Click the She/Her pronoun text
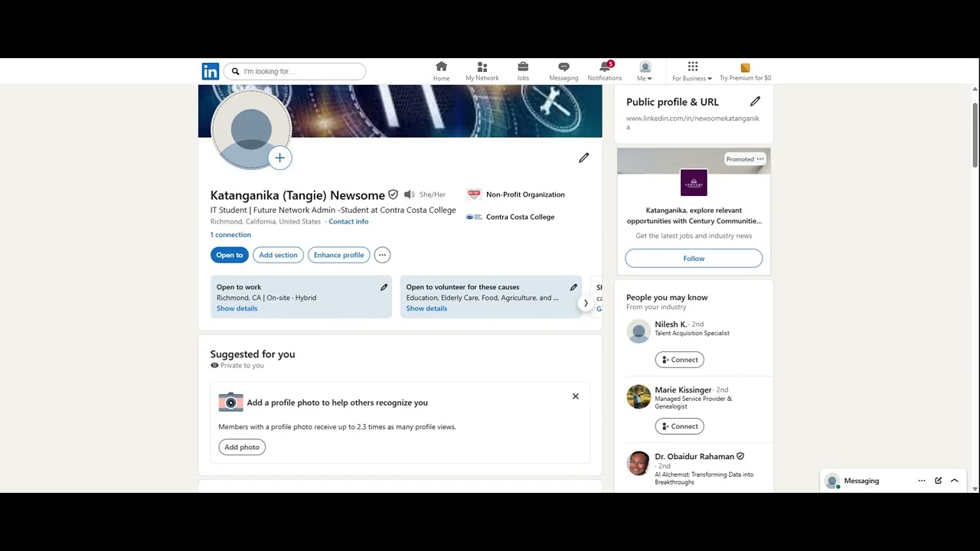 433,194
